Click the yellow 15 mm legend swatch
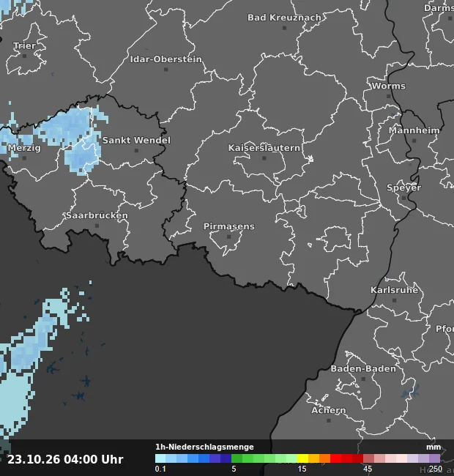 click(x=302, y=458)
